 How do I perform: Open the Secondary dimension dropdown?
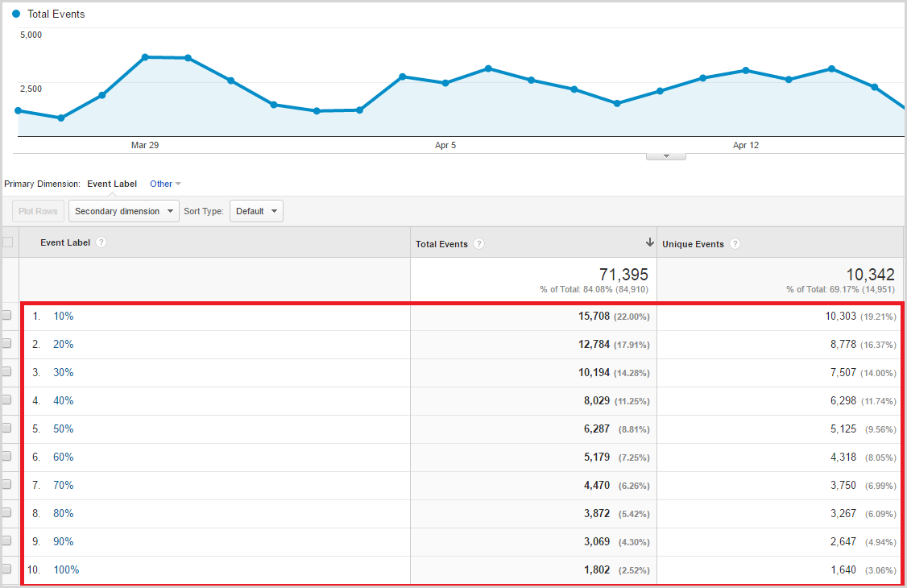click(124, 211)
